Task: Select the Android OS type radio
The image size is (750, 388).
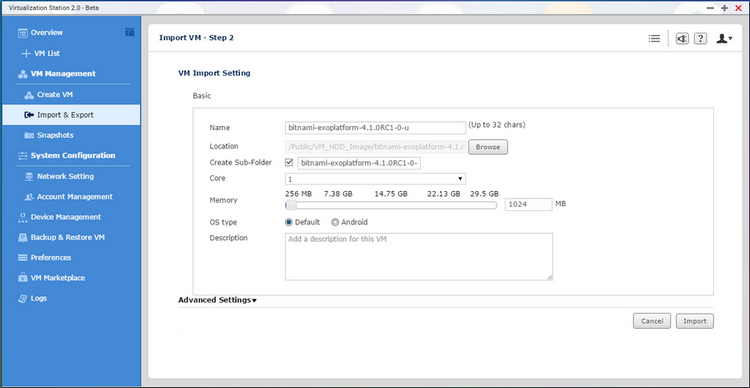Action: click(x=335, y=222)
